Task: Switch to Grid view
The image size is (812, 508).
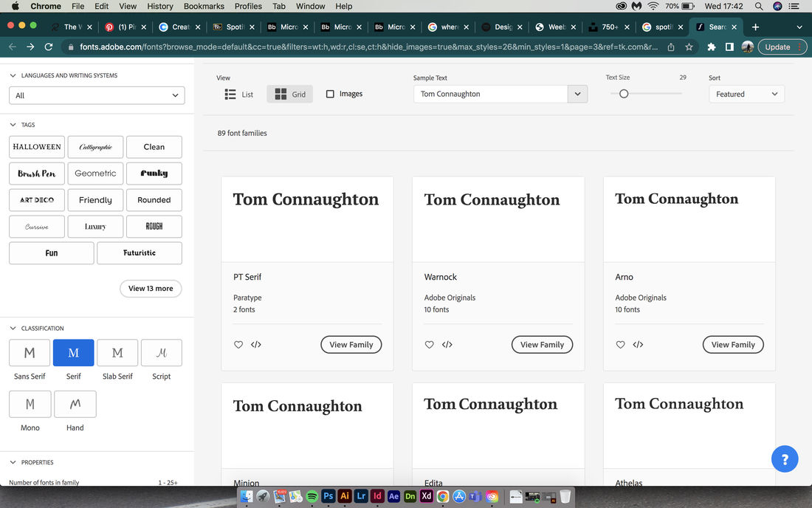Action: [290, 95]
